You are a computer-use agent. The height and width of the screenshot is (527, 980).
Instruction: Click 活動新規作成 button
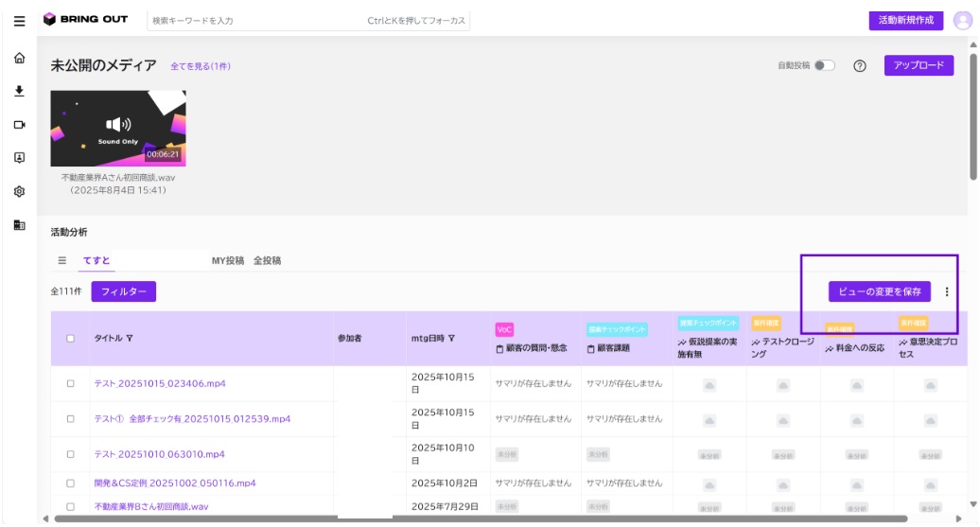905,20
